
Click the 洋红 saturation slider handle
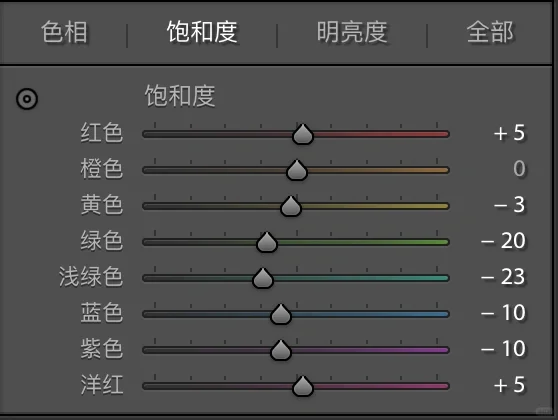click(302, 386)
